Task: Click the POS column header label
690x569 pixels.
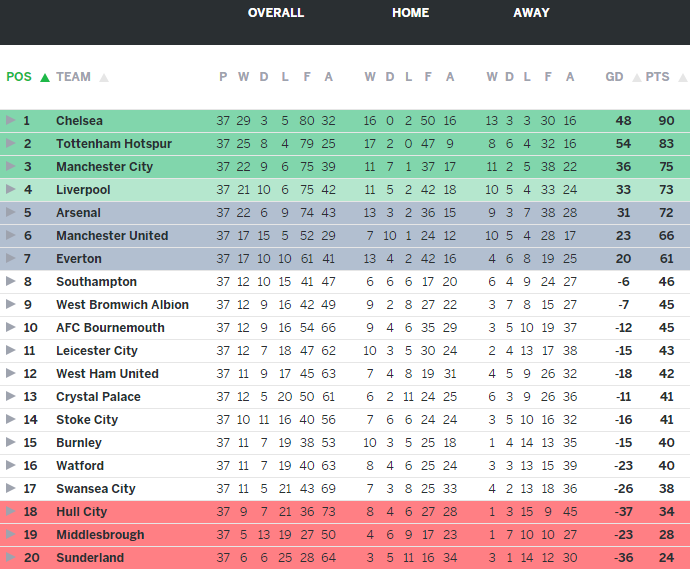Action: [x=19, y=77]
